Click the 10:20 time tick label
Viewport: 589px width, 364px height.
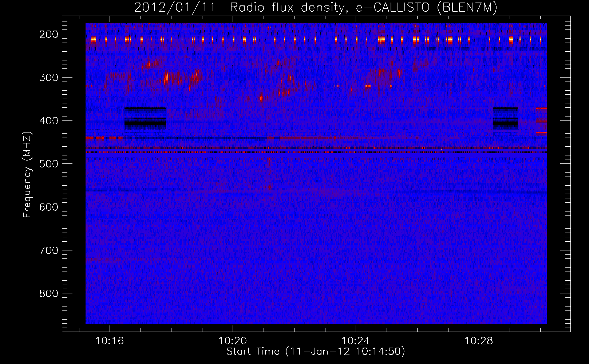tap(233, 341)
